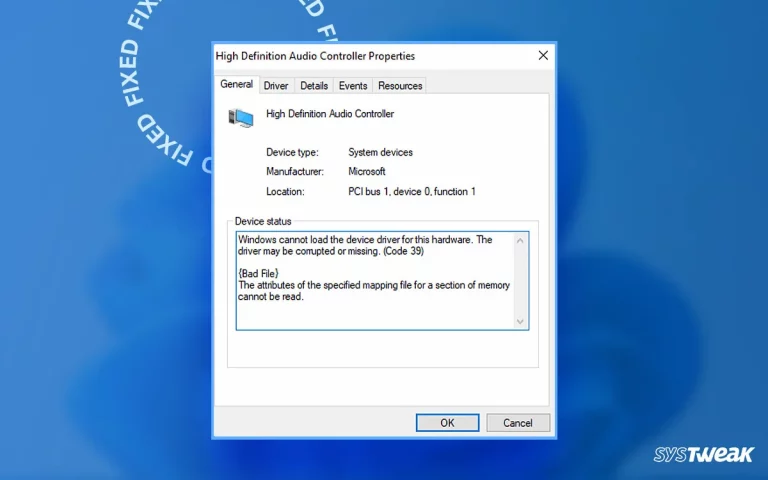
Task: Open the Driver tab
Action: pyautogui.click(x=276, y=86)
